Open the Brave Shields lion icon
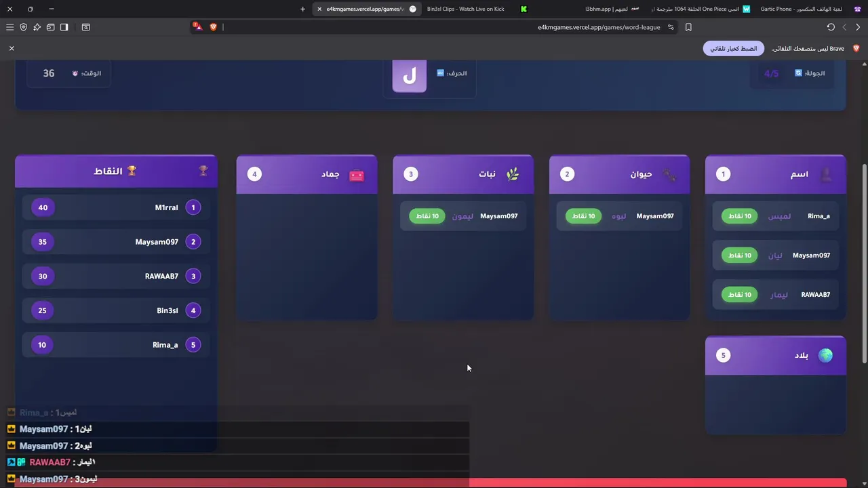 (213, 27)
